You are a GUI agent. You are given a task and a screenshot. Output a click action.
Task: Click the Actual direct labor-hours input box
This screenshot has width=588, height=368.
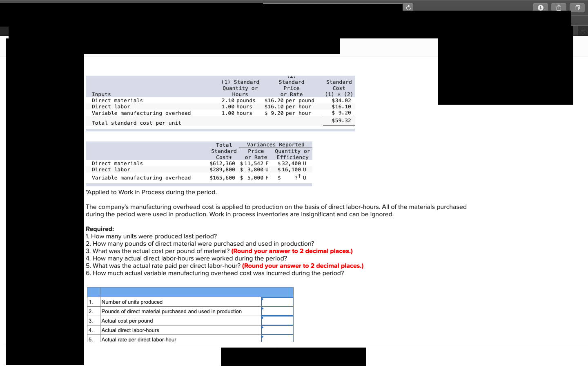(277, 330)
